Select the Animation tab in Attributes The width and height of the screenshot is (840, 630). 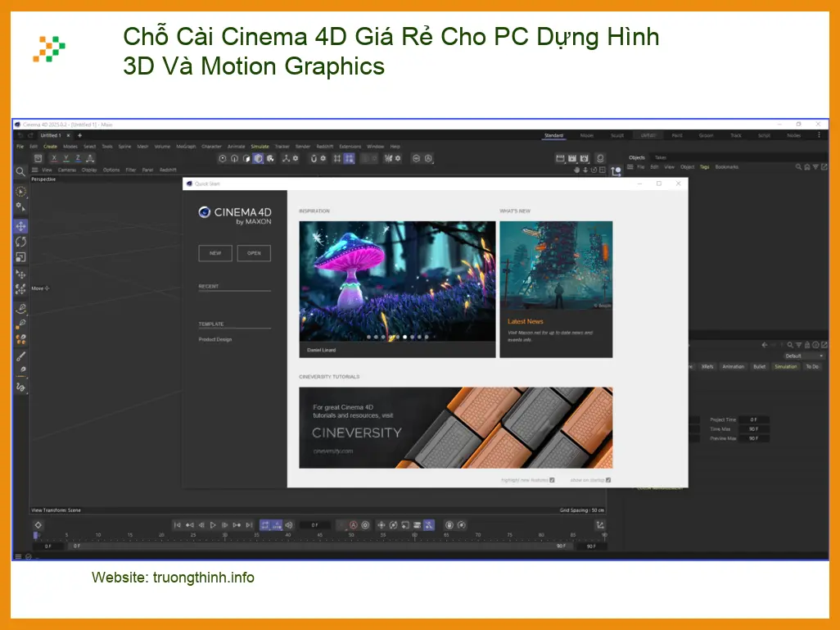coord(733,367)
